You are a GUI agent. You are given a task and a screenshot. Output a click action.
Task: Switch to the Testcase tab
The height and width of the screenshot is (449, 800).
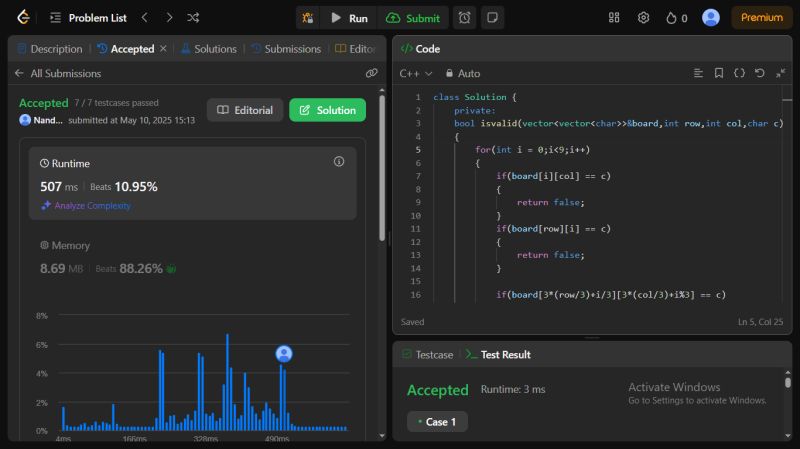click(x=428, y=355)
